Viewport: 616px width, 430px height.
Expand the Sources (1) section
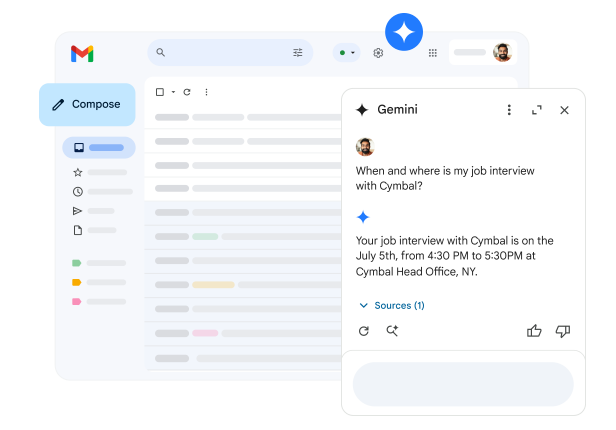pos(364,306)
